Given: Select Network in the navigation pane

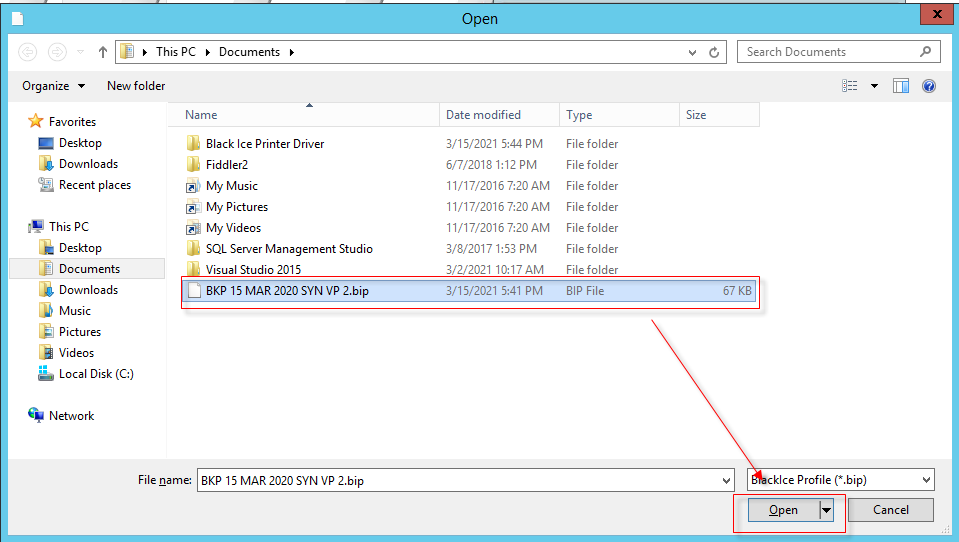Looking at the screenshot, I should click(x=71, y=415).
